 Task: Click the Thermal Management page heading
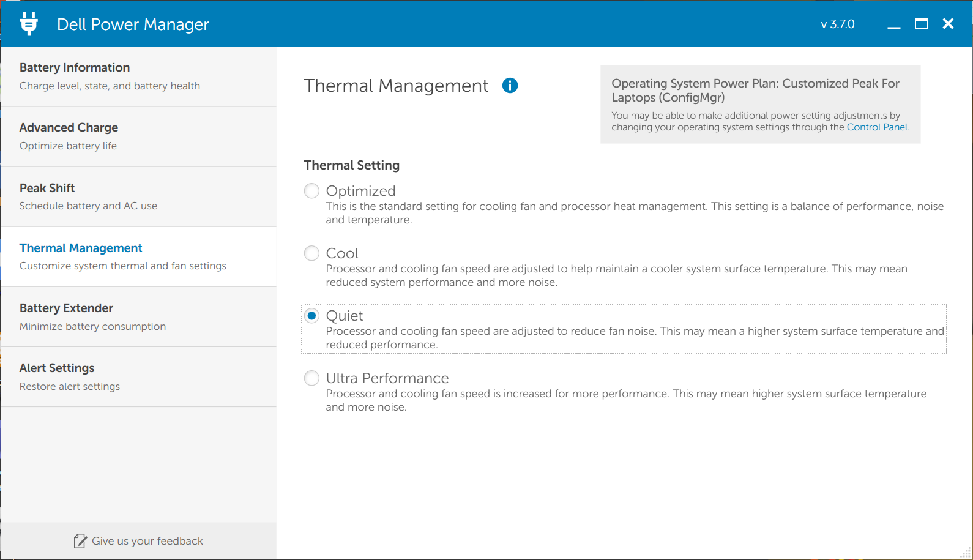point(396,86)
